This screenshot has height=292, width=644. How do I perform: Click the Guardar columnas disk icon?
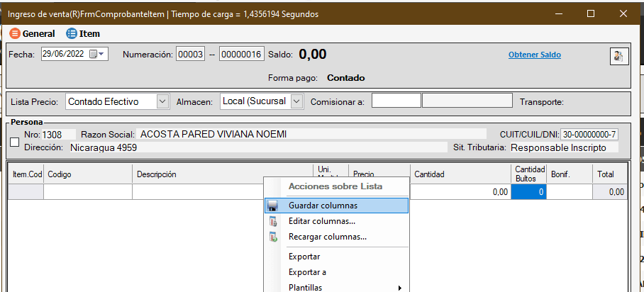[273, 206]
